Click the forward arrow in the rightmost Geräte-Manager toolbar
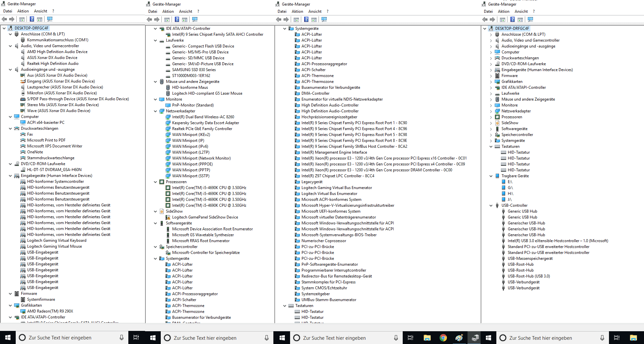This screenshot has width=644, height=344. click(492, 19)
